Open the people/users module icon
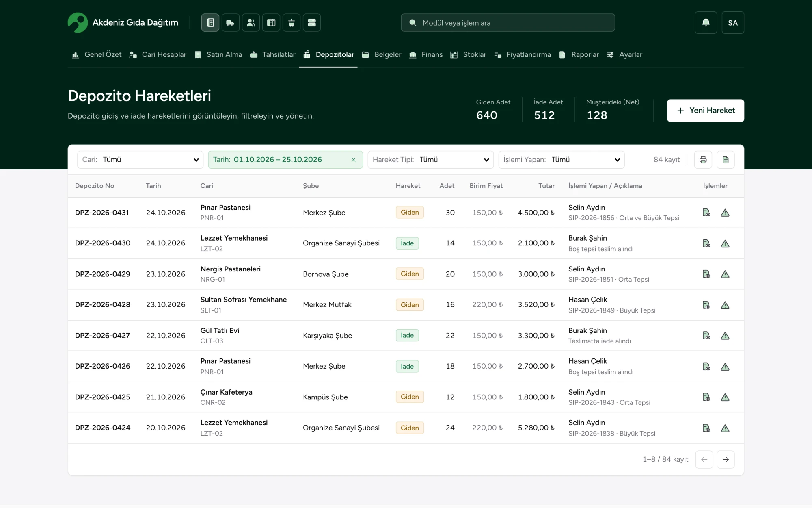 coord(251,23)
